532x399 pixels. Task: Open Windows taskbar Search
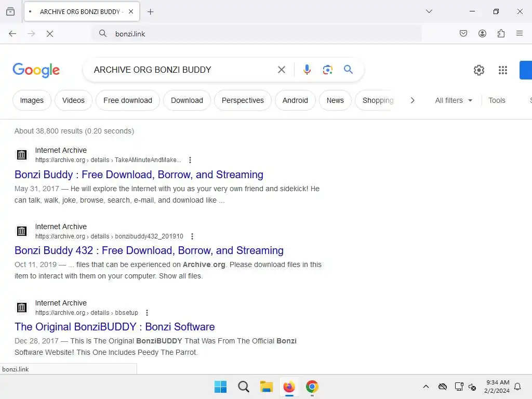pos(243,387)
